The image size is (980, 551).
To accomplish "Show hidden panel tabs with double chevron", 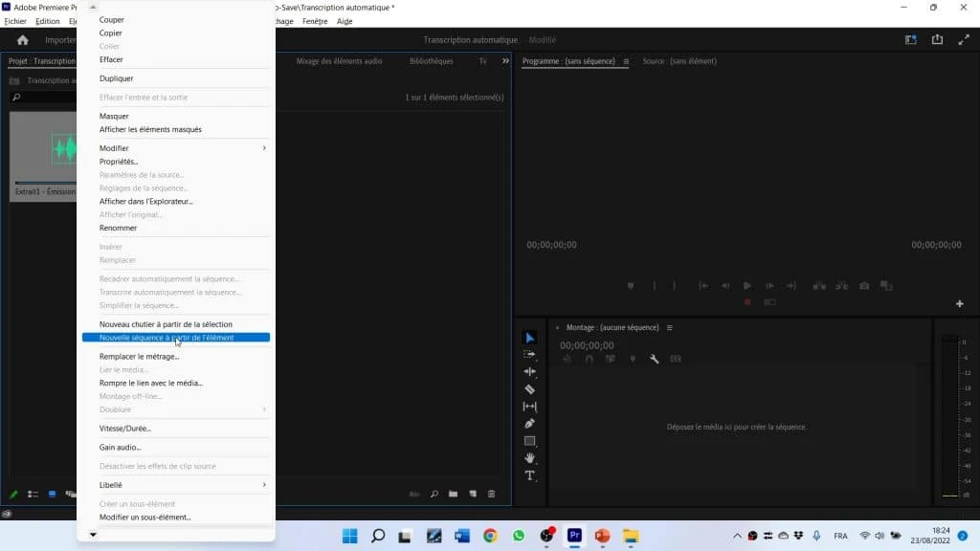I will click(x=505, y=61).
